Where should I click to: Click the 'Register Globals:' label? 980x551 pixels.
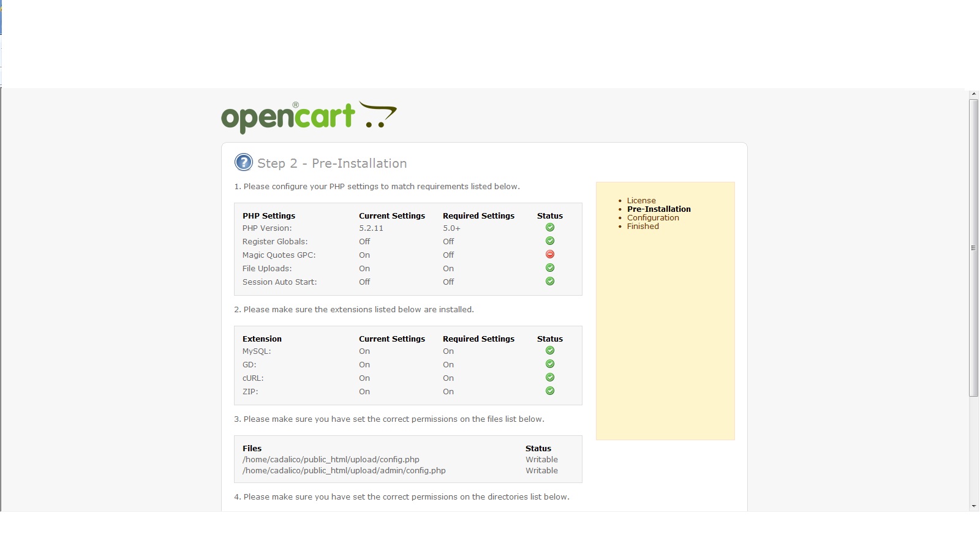point(275,242)
